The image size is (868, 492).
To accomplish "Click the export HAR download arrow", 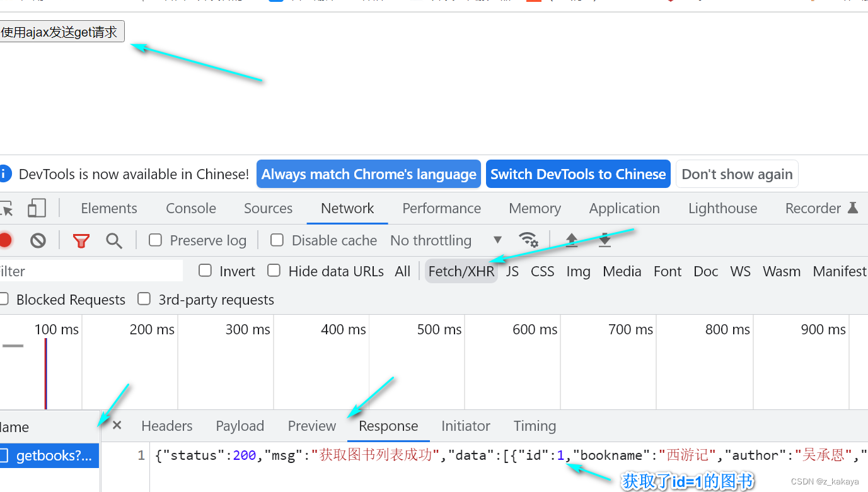I will tap(605, 240).
